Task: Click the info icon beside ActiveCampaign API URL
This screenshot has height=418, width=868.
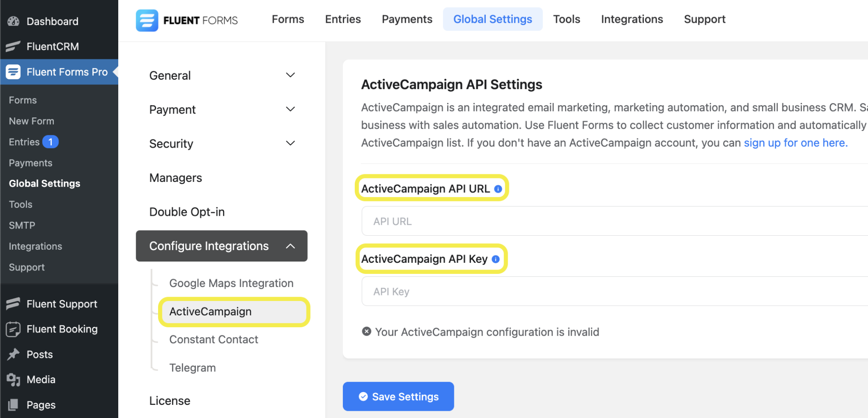Action: pos(498,188)
